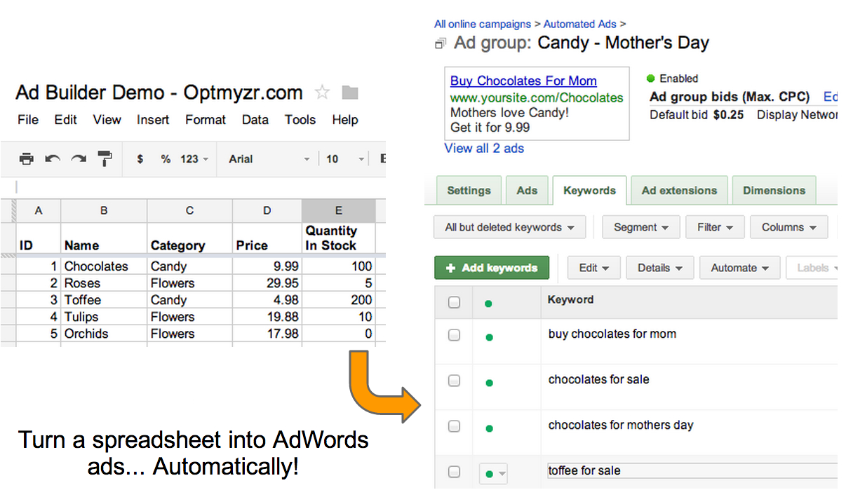846x504 pixels.
Task: Click the redo arrow icon
Action: point(79,159)
